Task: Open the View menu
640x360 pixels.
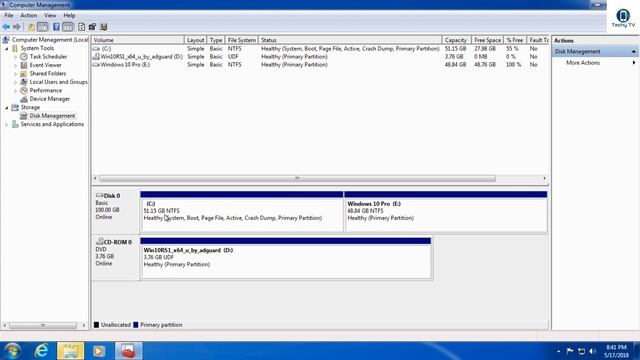Action: [50, 16]
